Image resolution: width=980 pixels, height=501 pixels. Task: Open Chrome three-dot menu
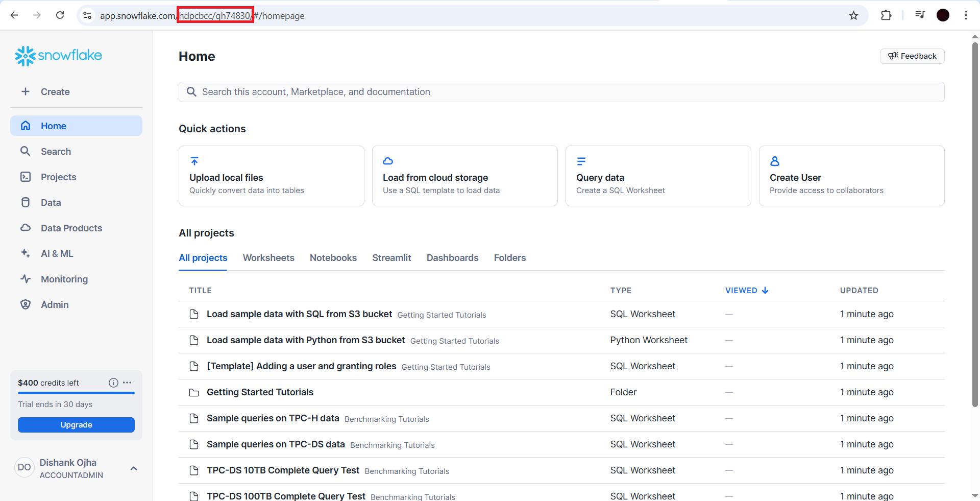point(966,15)
